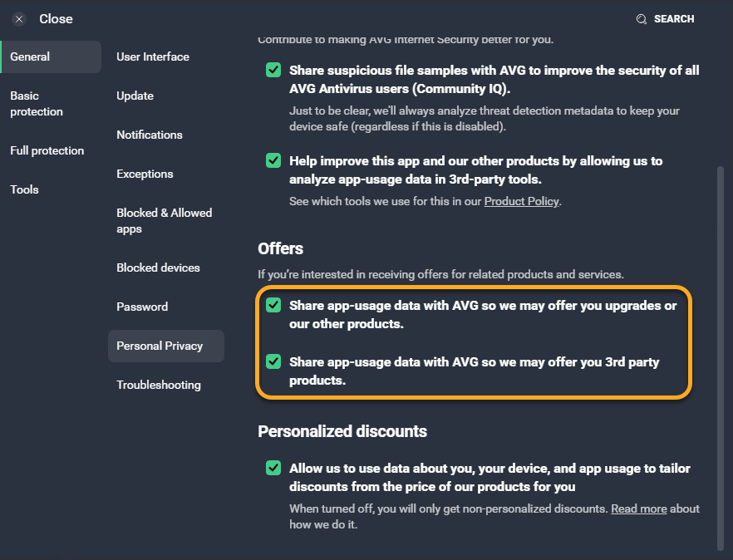The width and height of the screenshot is (733, 560).
Task: Disable offers for upgrades checkbox
Action: click(x=273, y=305)
